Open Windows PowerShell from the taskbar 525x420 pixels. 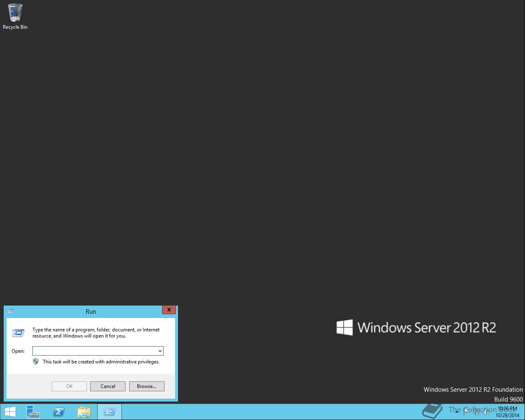(59, 412)
